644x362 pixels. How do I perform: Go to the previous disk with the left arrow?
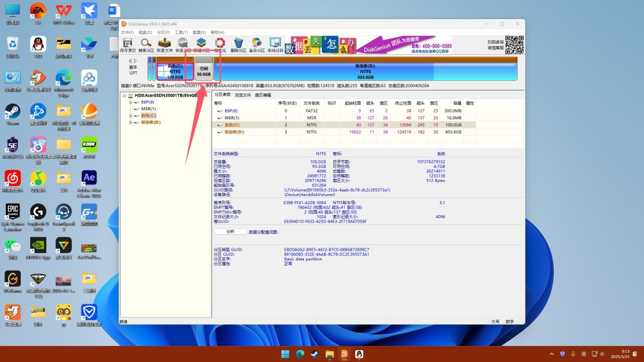click(x=131, y=61)
